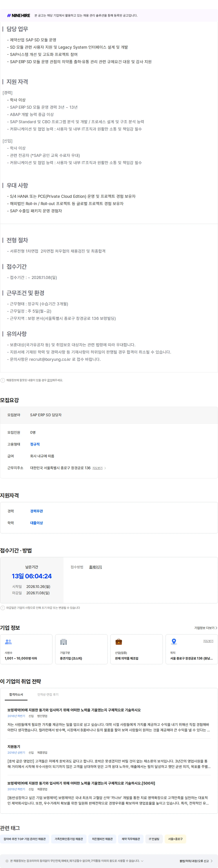This screenshot has width=218, height=868.
Task: Click the 정규직 employment type link
Action: pos(35,444)
